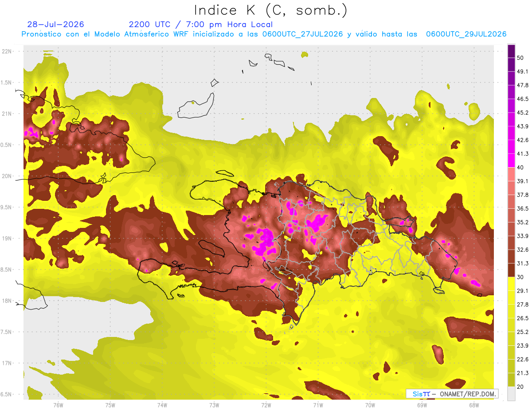Pick the light gray swatch below 20
Viewport: 532px width, 411px height.
[x=511, y=394]
